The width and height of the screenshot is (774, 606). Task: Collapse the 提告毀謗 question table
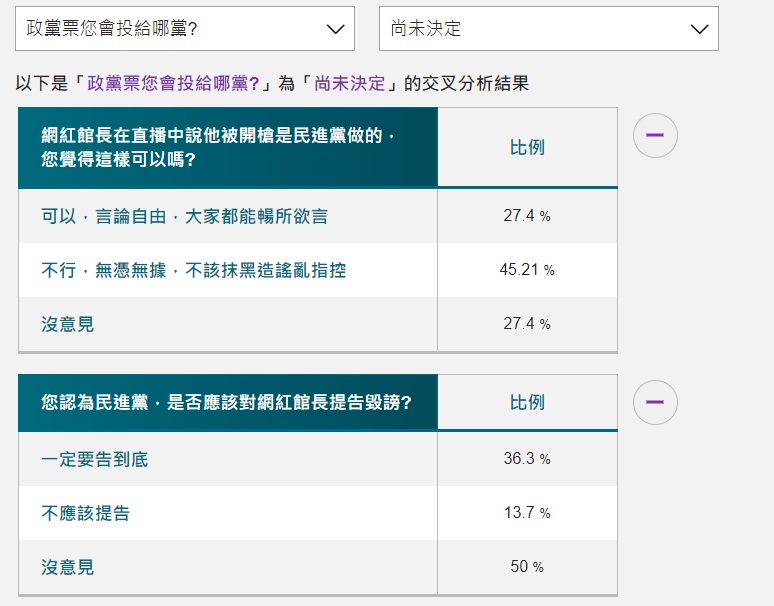pyautogui.click(x=655, y=402)
